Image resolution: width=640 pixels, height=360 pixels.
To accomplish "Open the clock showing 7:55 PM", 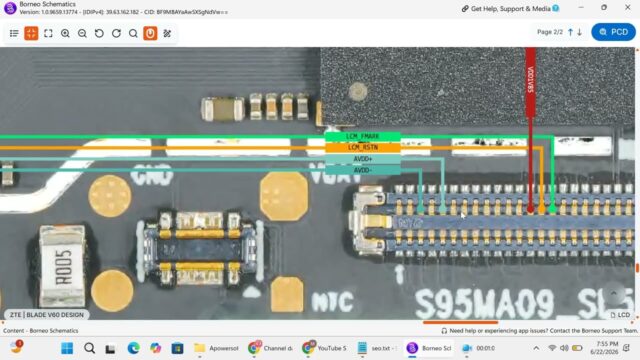I will [x=604, y=348].
